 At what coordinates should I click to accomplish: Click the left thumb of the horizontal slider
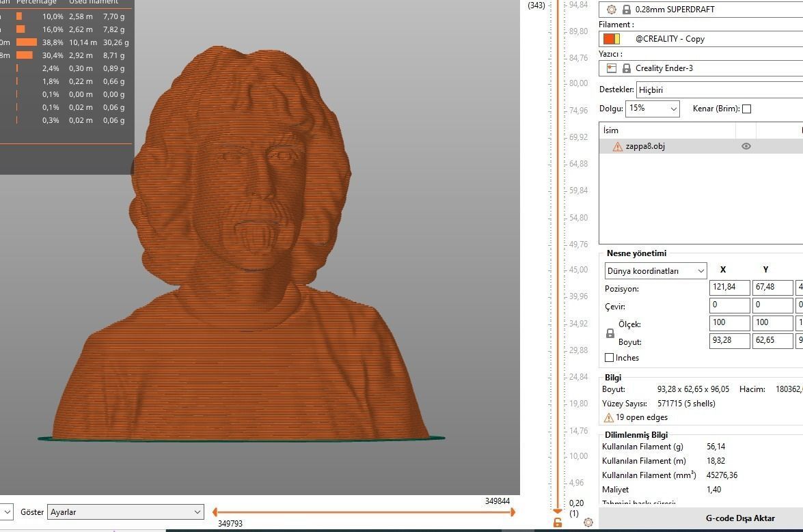click(215, 512)
